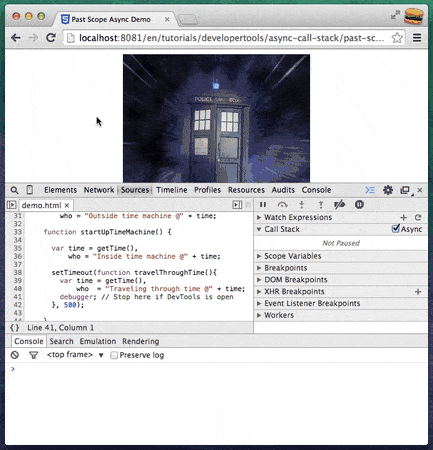
Task: Open a new browser tab
Action: [187, 20]
